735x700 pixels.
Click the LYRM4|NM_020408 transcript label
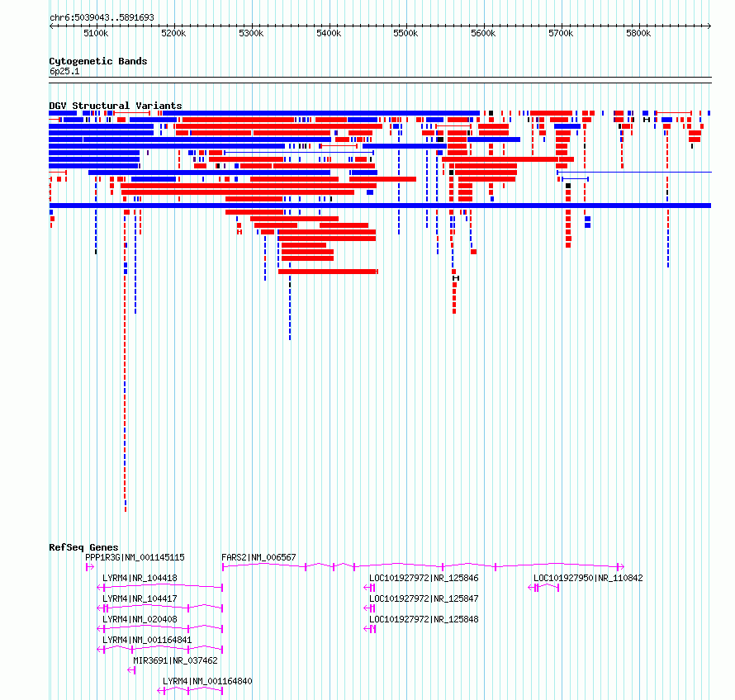tap(140, 619)
